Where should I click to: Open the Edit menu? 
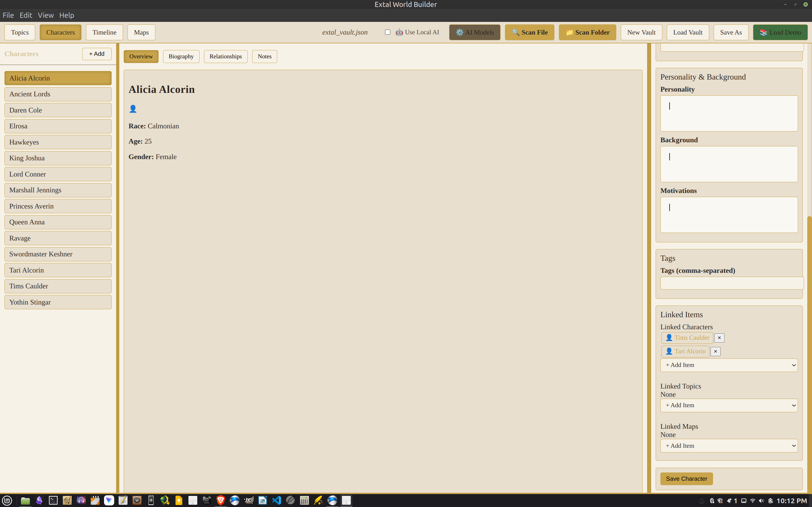point(25,15)
